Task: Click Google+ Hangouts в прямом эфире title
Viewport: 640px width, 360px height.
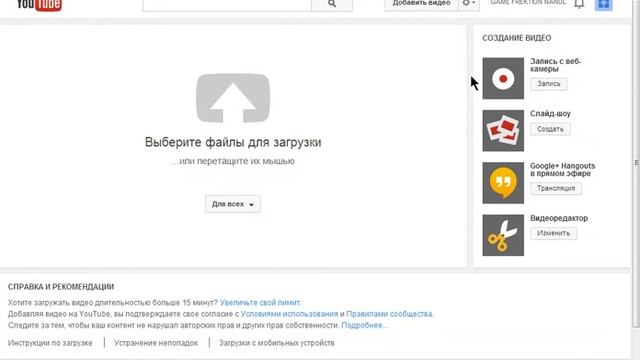Action: point(562,169)
